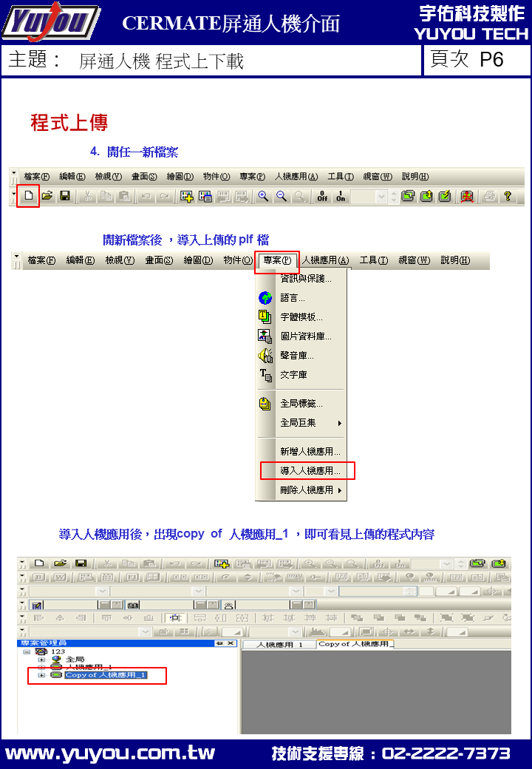Switch to the Copy of 人機應用_ tab

point(354,644)
